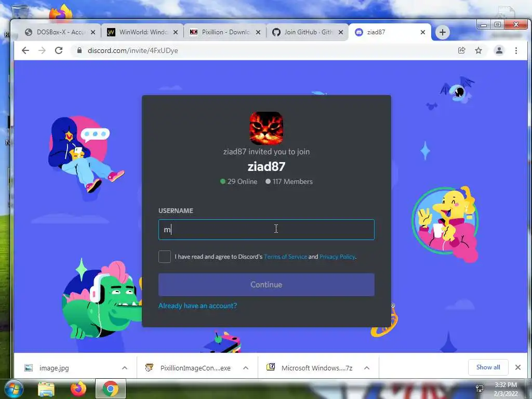The height and width of the screenshot is (399, 532).
Task: Click the ziad87 server avatar image
Action: pyautogui.click(x=267, y=128)
